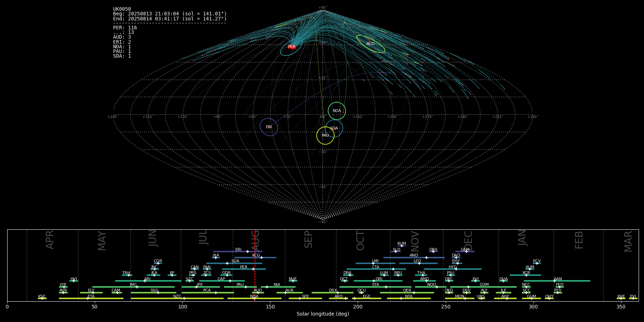Click the COM shower bar in timeline
The width and height of the screenshot is (644, 322).
tap(483, 287)
